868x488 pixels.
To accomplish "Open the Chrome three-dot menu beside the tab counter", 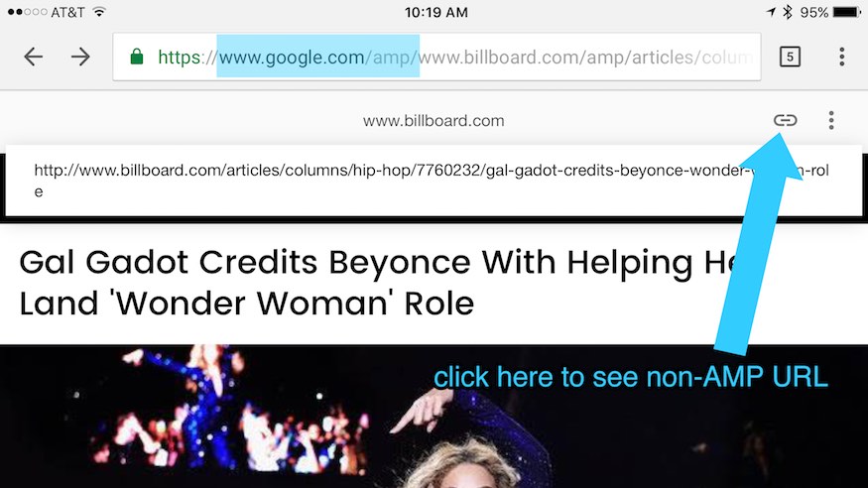I will tap(841, 57).
